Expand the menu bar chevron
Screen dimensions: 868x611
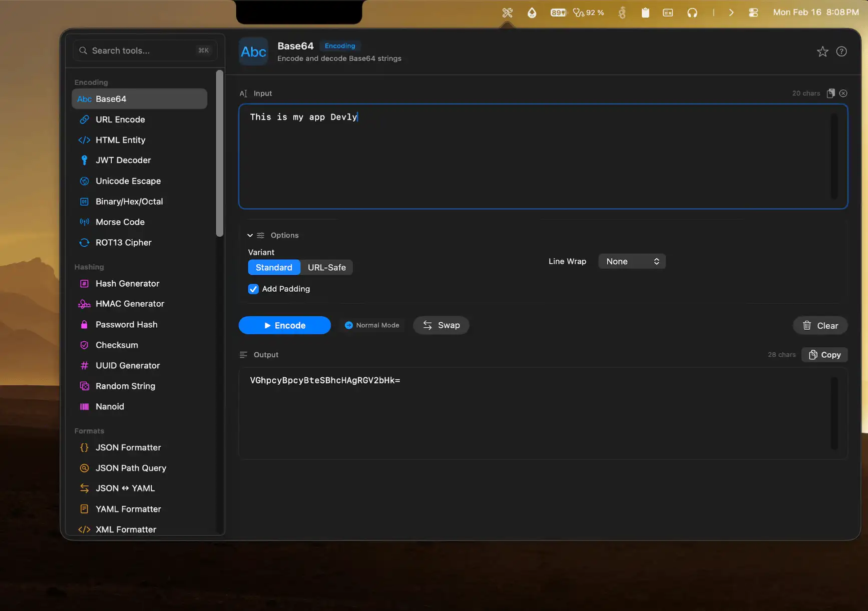point(731,13)
